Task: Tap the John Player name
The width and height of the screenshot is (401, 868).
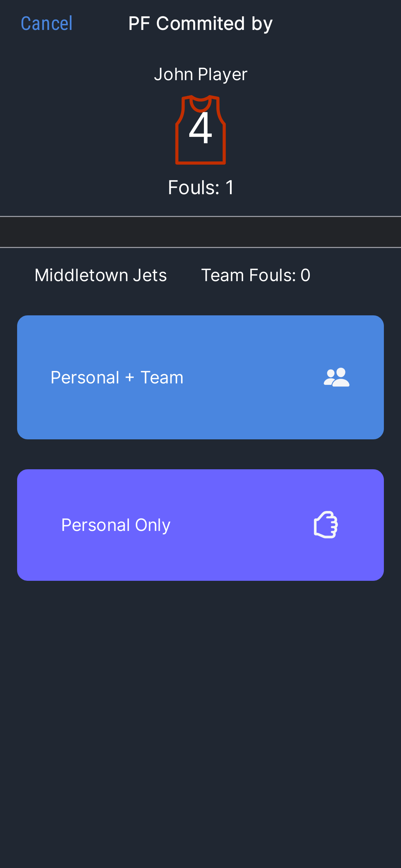Action: 200,74
